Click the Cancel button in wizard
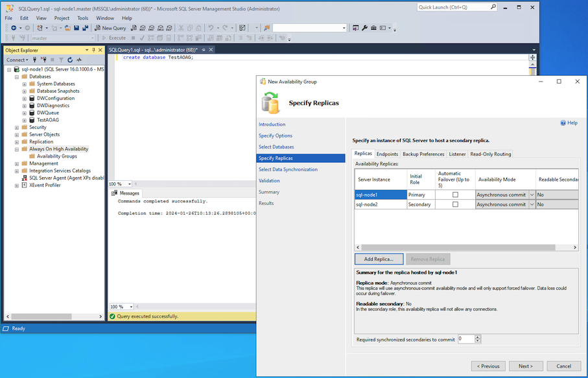 click(x=563, y=366)
